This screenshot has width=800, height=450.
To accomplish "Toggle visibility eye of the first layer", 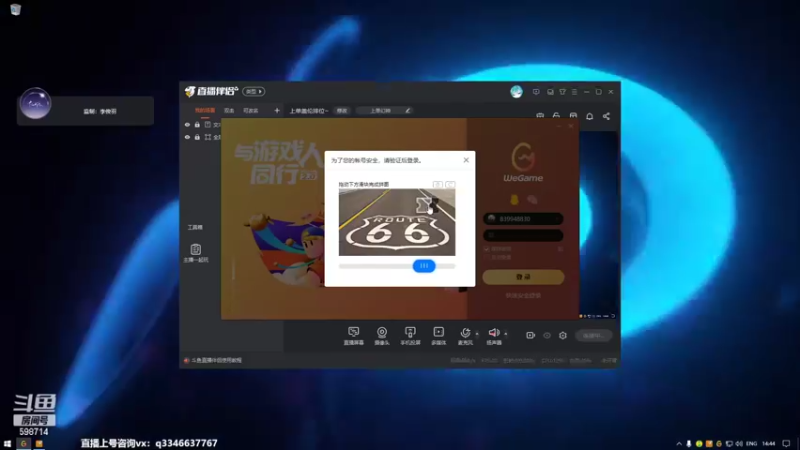I will tap(187, 125).
